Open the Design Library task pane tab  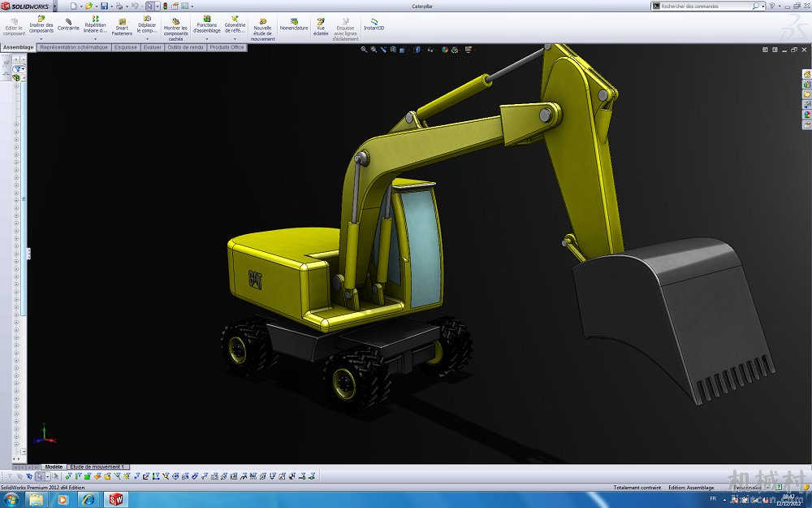click(807, 84)
